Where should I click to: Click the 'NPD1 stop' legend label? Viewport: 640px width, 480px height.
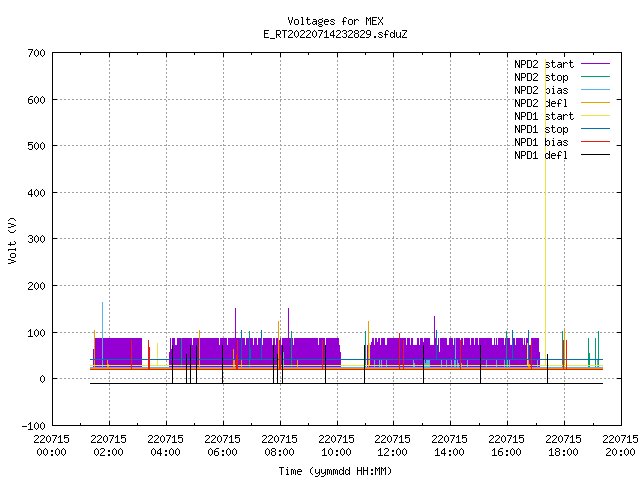pyautogui.click(x=541, y=129)
